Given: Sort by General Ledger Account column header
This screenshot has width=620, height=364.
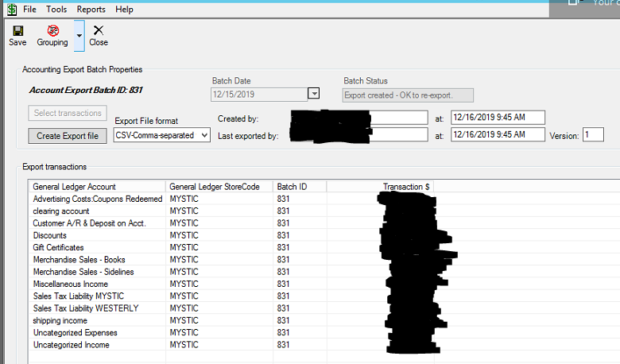Looking at the screenshot, I should pyautogui.click(x=97, y=187).
